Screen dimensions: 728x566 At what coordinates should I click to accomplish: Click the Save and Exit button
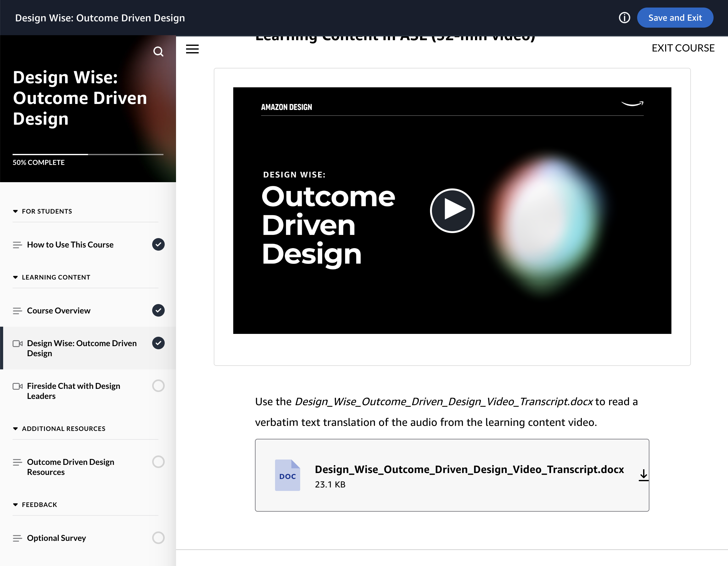(675, 18)
